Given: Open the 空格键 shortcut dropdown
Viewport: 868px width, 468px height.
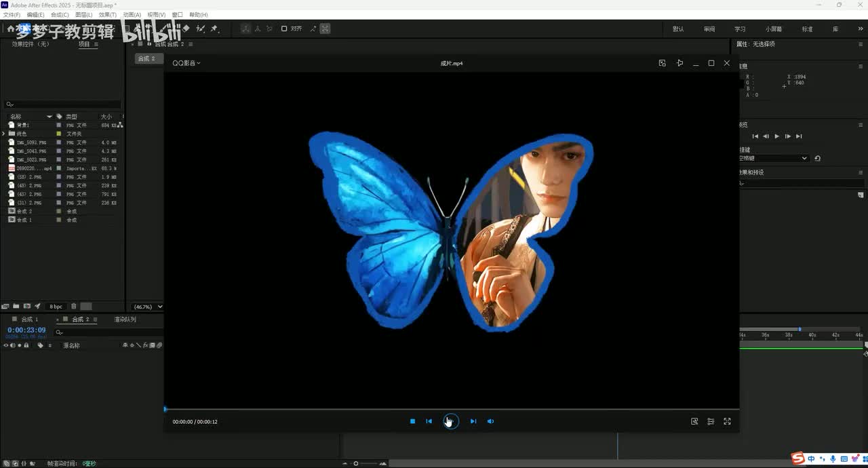Looking at the screenshot, I should click(774, 158).
